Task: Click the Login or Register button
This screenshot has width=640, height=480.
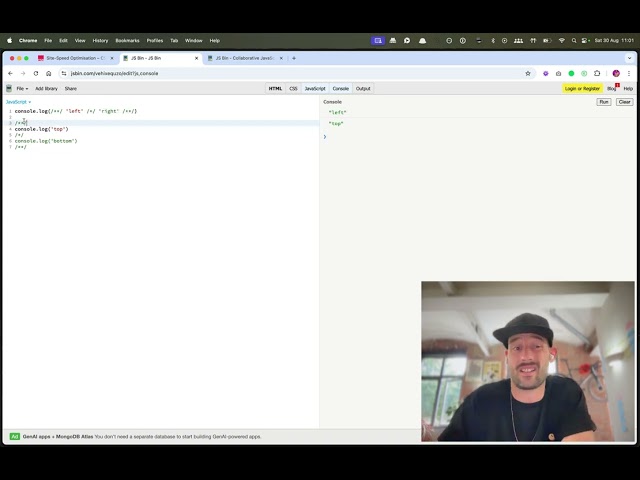Action: click(582, 88)
